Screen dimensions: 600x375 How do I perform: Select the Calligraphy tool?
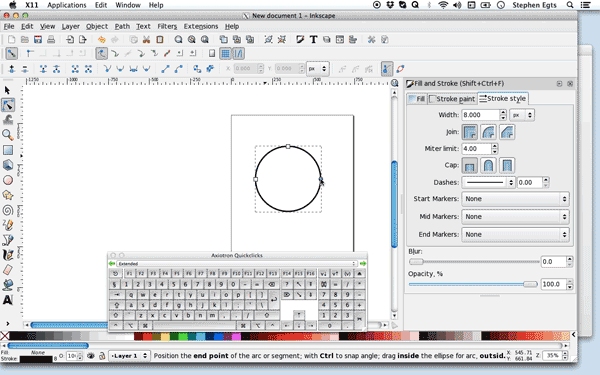pos(8,255)
